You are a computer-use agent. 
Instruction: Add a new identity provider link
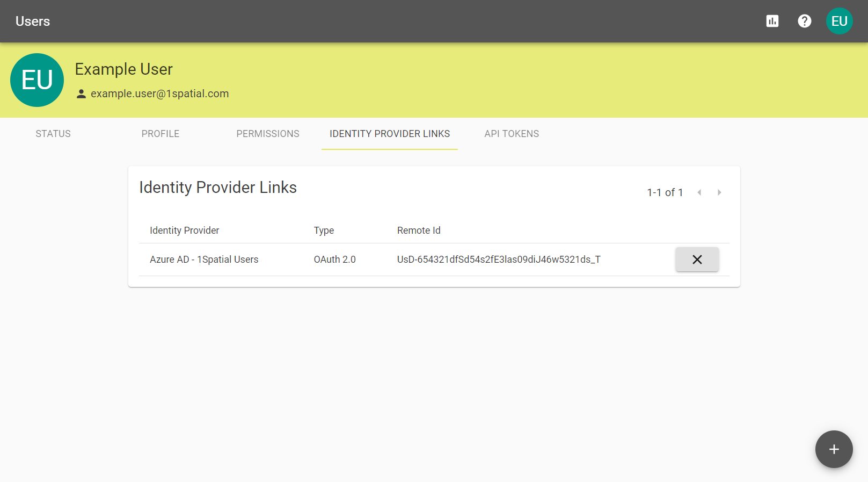pyautogui.click(x=834, y=449)
